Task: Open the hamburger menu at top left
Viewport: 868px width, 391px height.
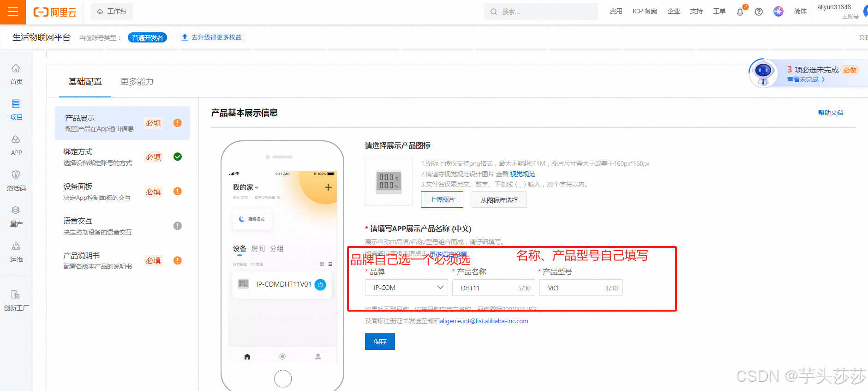Action: (x=13, y=12)
